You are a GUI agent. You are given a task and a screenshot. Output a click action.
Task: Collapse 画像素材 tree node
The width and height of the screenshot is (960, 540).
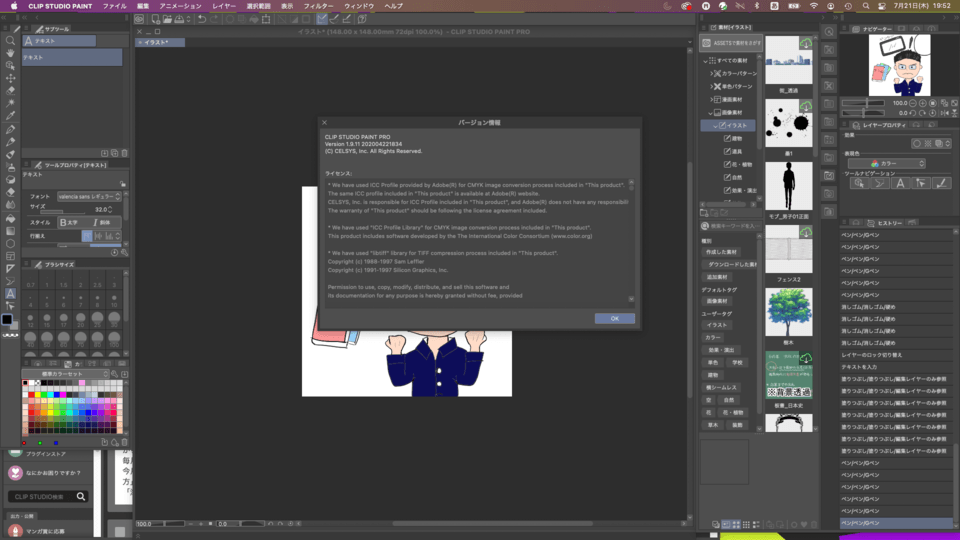[711, 113]
